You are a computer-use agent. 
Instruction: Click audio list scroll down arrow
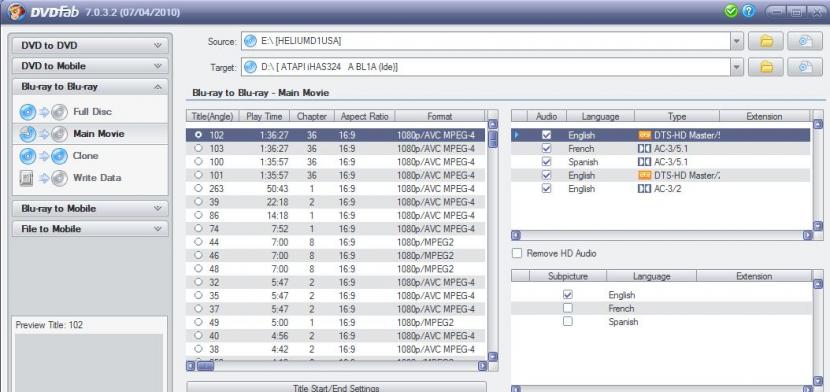pyautogui.click(x=818, y=226)
